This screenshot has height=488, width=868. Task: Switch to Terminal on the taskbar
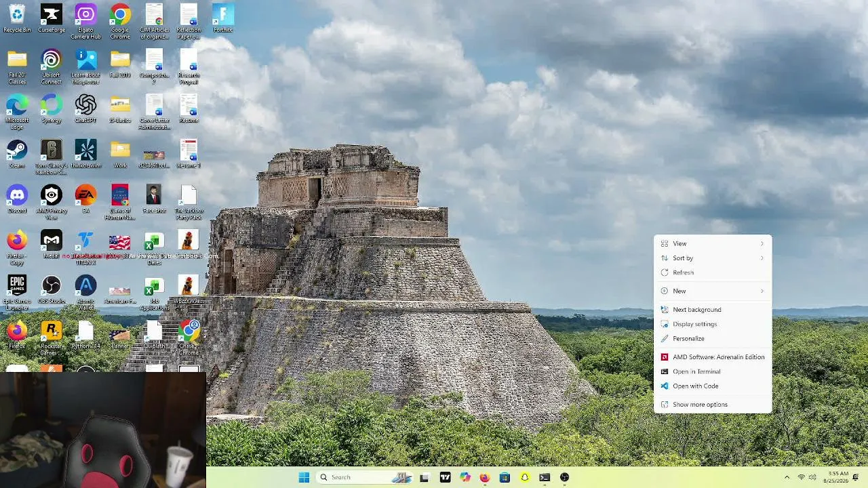(545, 477)
